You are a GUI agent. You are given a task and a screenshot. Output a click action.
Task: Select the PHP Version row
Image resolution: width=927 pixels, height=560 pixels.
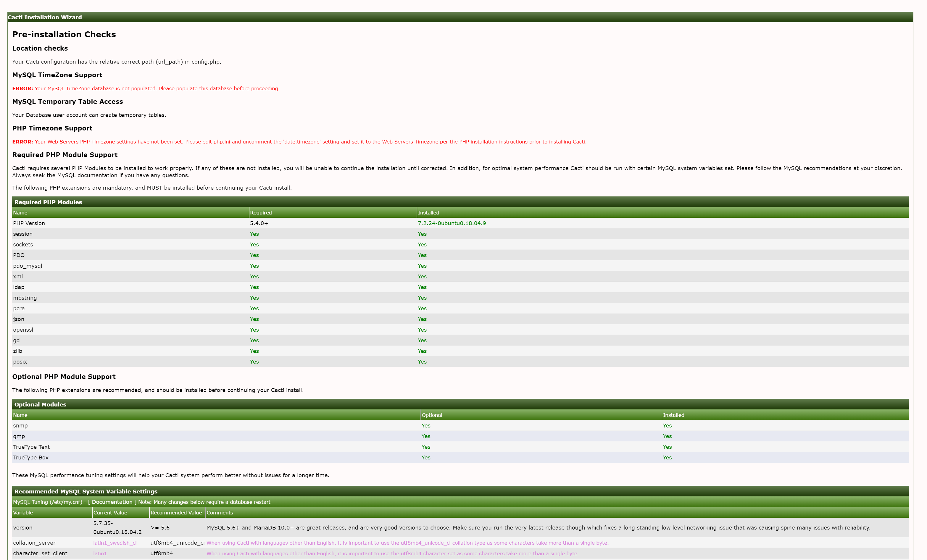click(29, 223)
